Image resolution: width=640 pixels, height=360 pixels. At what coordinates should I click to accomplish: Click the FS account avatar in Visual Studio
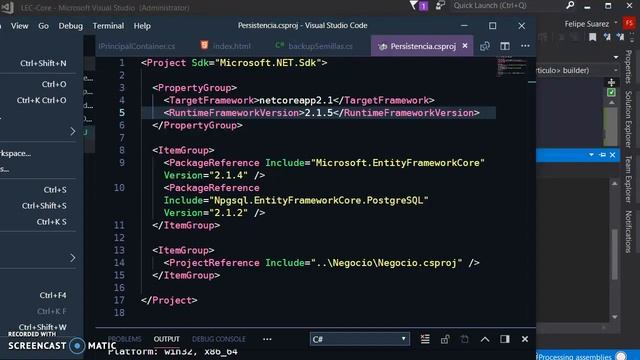click(x=629, y=23)
